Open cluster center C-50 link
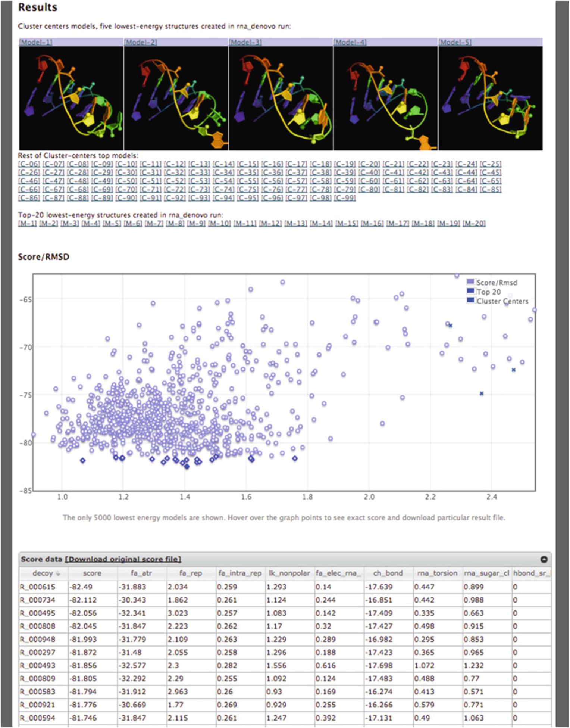The image size is (570, 728). click(x=126, y=181)
